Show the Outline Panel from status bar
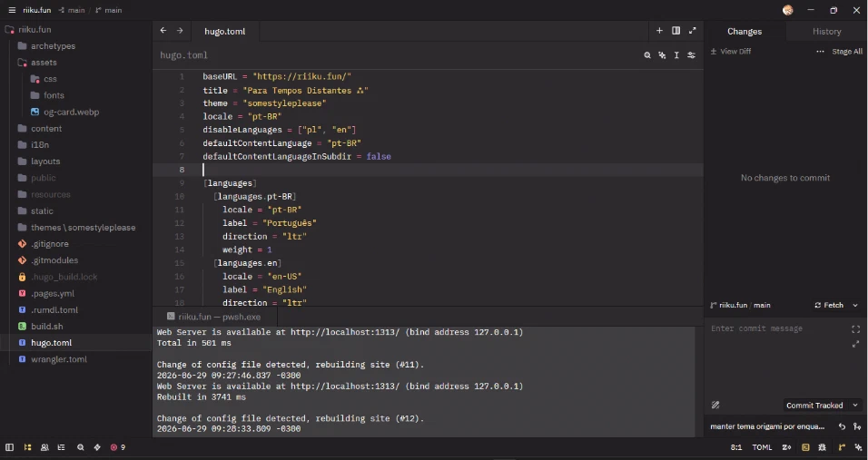 [62, 447]
